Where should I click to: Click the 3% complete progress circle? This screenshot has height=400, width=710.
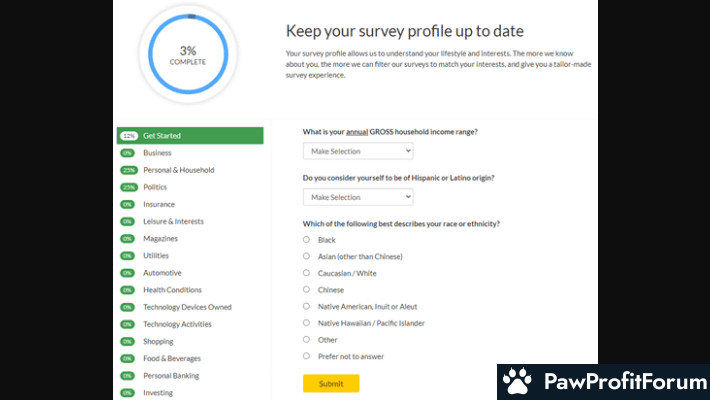188,54
